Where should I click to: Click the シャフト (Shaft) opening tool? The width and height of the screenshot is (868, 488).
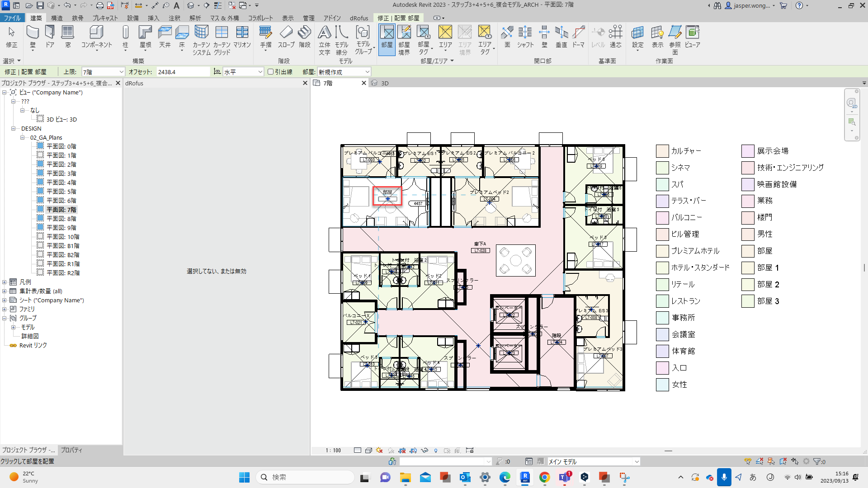point(525,33)
